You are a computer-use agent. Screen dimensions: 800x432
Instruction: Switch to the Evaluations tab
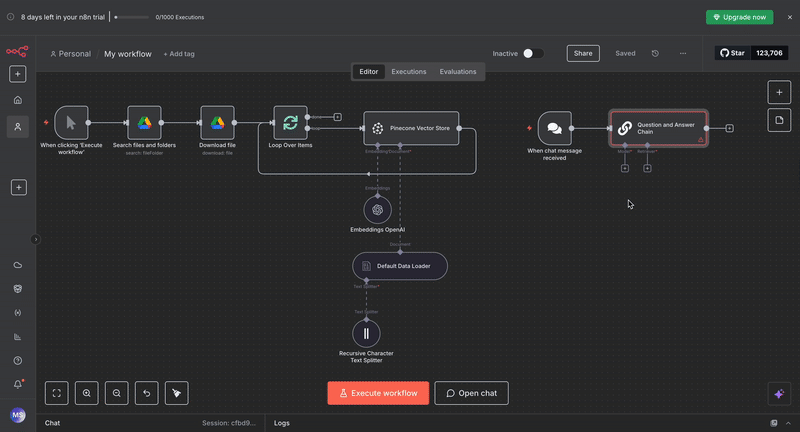(458, 72)
